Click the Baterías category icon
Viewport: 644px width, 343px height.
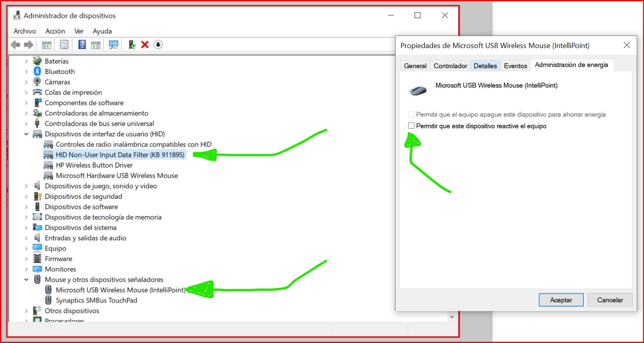tap(37, 61)
